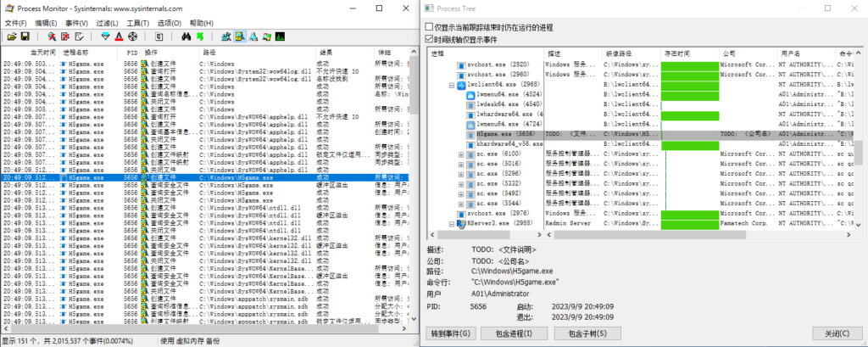
Task: Click the 用户名 column header in Process Tree
Action: pos(806,53)
